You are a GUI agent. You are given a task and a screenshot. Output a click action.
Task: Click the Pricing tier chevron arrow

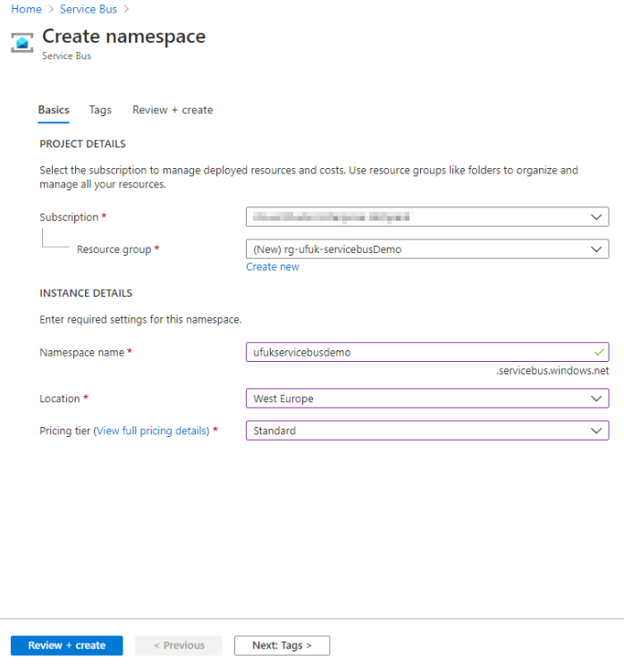click(x=596, y=431)
